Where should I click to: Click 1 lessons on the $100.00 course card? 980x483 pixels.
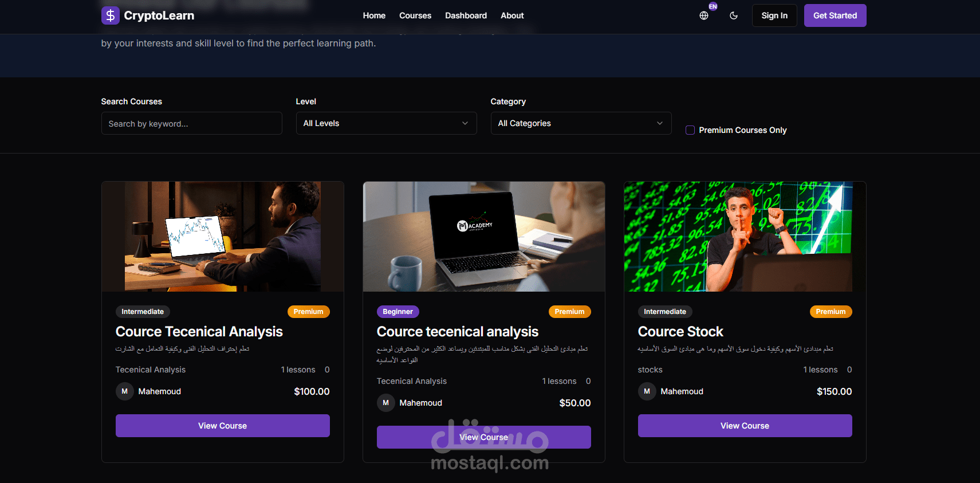(298, 370)
